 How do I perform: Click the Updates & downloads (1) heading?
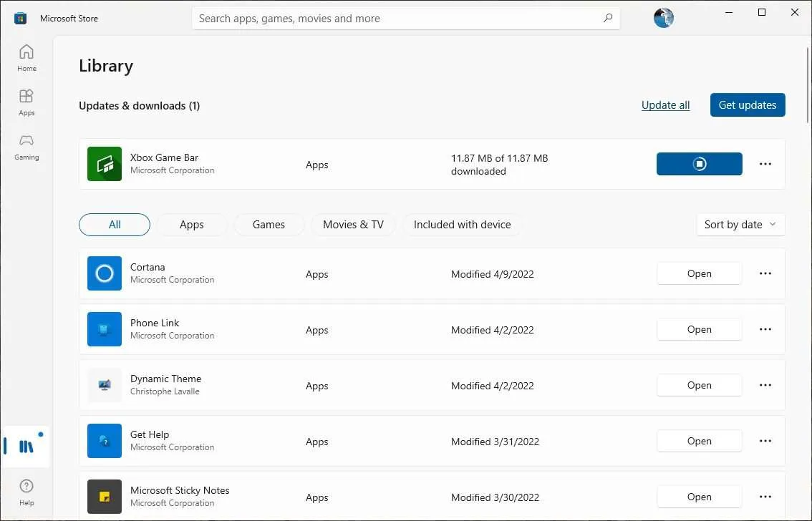coord(140,105)
